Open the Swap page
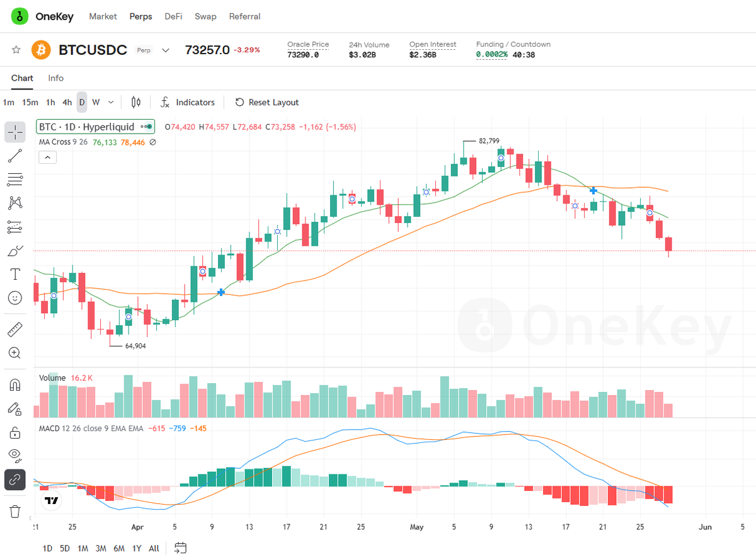756x557 pixels. click(205, 16)
